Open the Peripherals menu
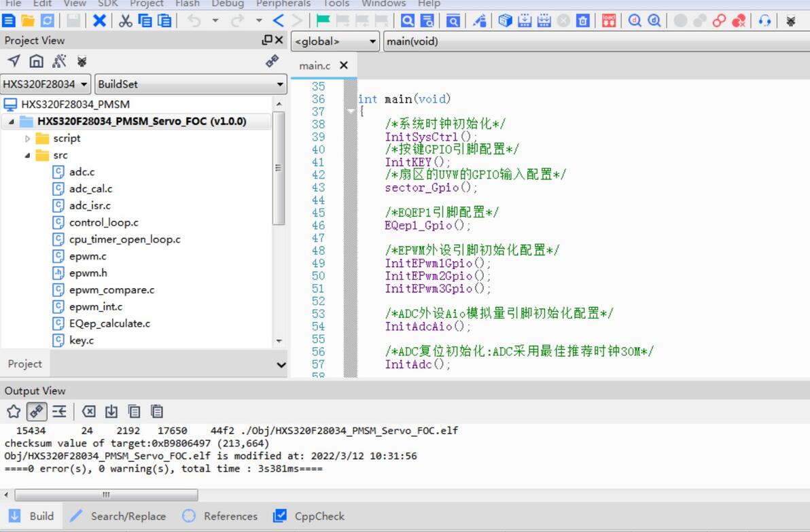The height and width of the screenshot is (532, 810). pos(283,3)
